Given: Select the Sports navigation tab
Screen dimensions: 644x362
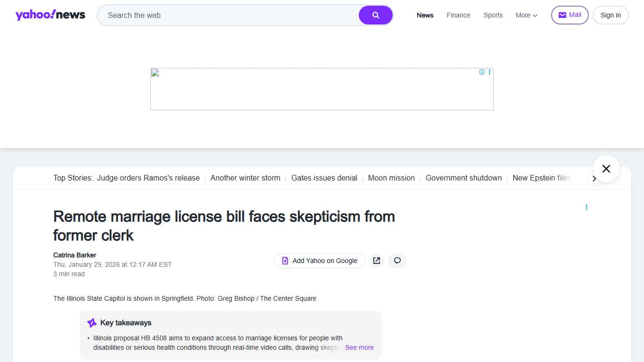Looking at the screenshot, I should click(493, 15).
